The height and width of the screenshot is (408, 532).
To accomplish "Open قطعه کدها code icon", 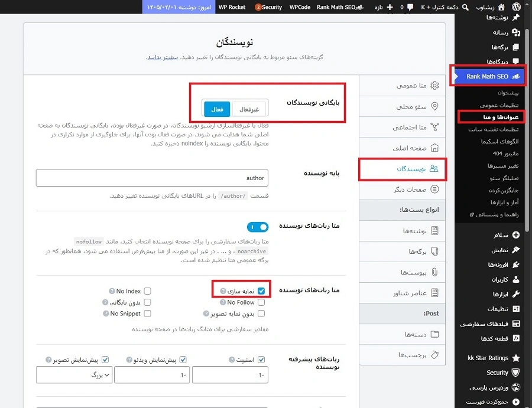I will 515,338.
